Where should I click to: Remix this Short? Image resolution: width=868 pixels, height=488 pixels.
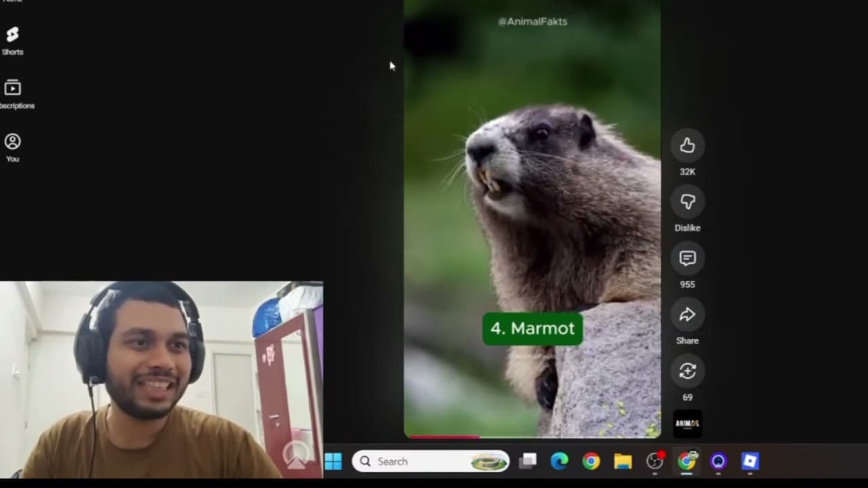[x=687, y=371]
